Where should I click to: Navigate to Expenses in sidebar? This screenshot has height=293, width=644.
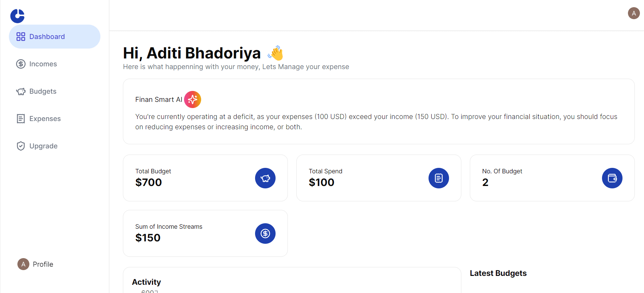(55, 119)
